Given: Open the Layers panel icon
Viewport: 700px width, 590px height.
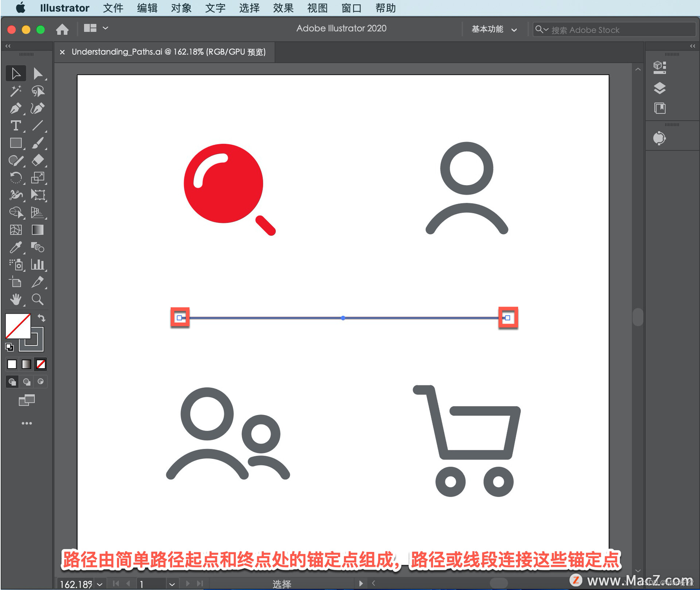Looking at the screenshot, I should pyautogui.click(x=659, y=88).
